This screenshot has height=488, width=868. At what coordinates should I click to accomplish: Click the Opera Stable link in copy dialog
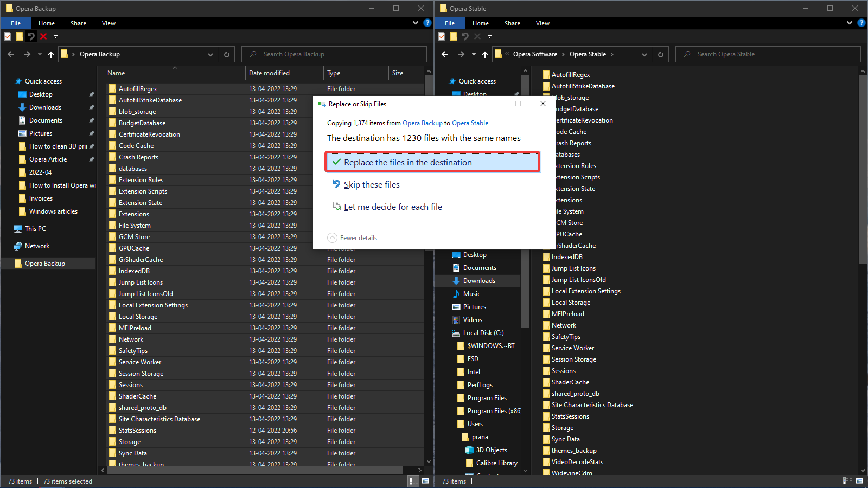point(470,123)
